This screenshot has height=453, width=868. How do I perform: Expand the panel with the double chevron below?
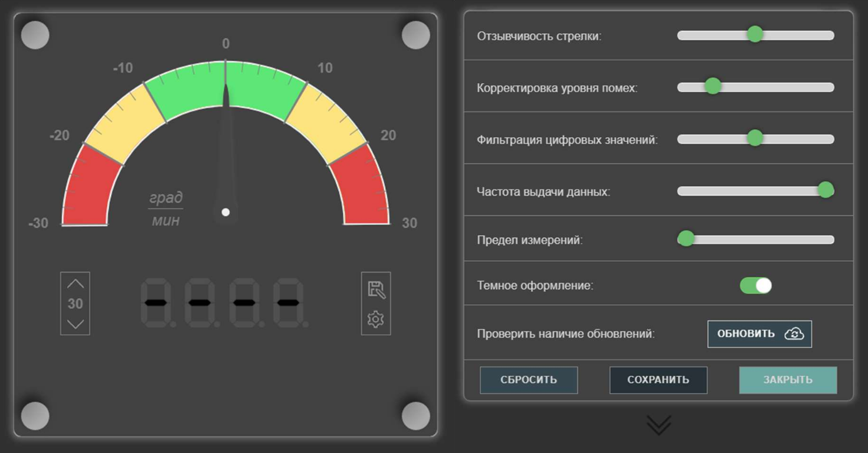659,425
